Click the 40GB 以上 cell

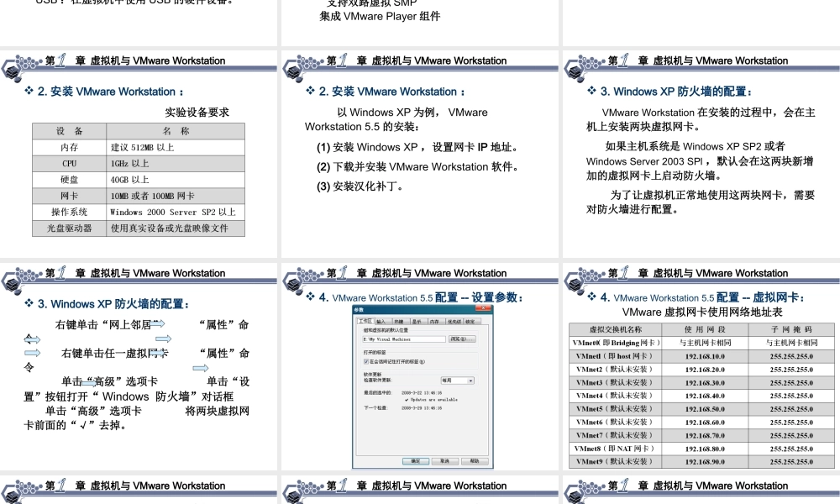tap(176, 180)
